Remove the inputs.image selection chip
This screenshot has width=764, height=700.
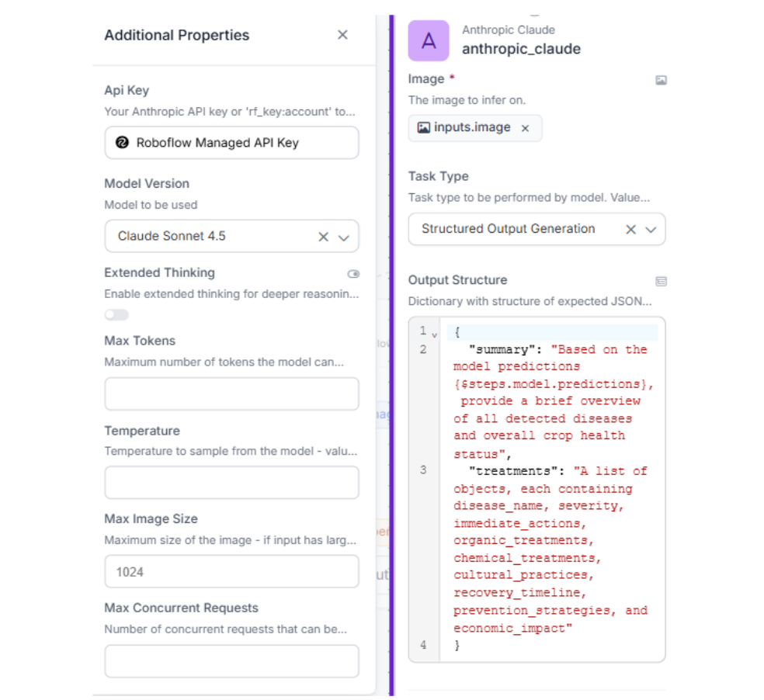(x=525, y=128)
